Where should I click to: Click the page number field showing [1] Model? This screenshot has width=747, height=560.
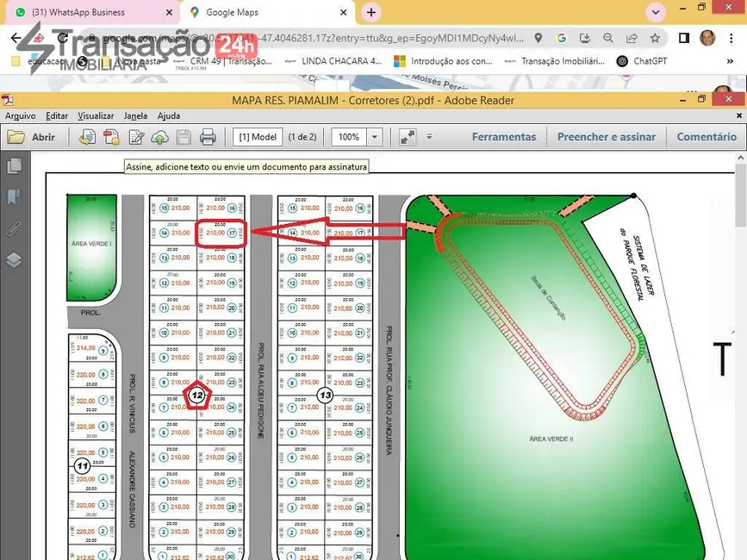[258, 137]
